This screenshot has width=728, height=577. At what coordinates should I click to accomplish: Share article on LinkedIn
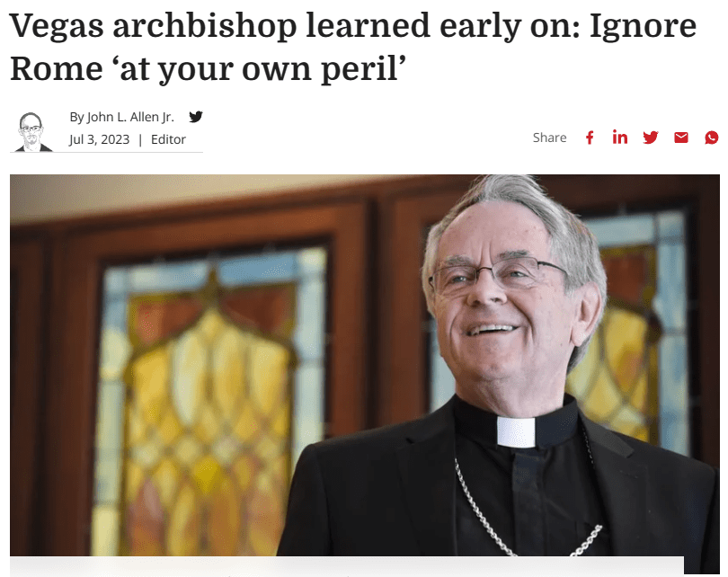point(620,138)
